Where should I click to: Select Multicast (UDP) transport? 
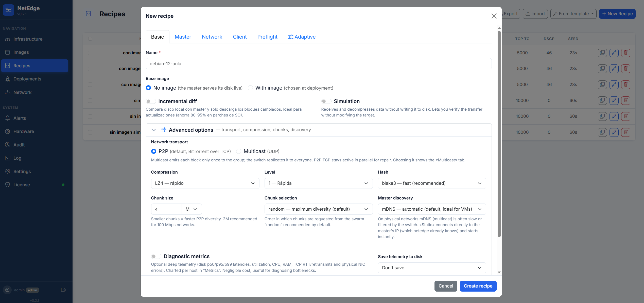click(x=239, y=151)
